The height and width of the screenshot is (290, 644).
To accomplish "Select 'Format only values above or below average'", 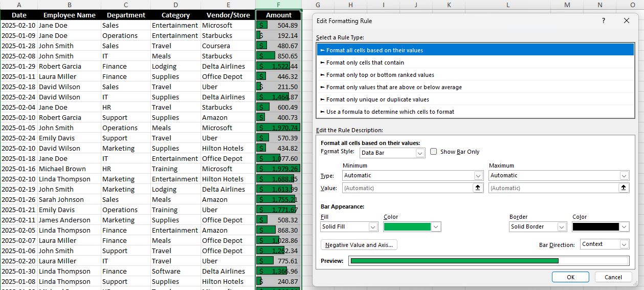I will click(x=475, y=87).
